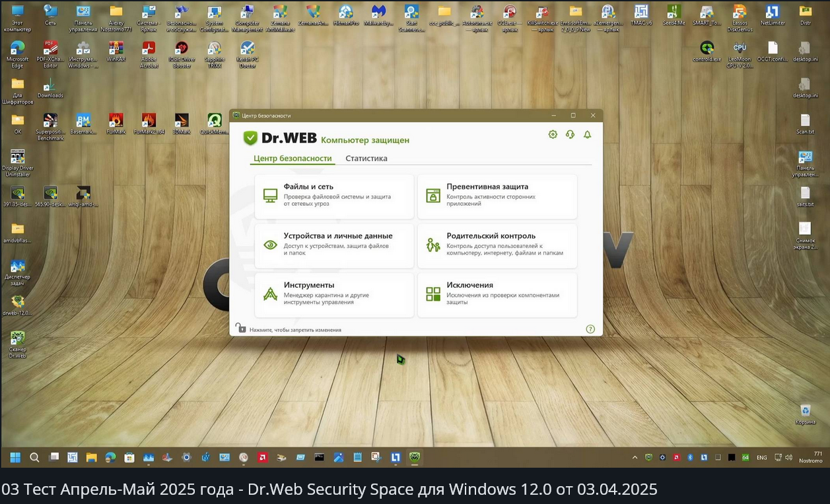Image resolution: width=830 pixels, height=504 pixels.
Task: Select Eassos DiskGenius desktop icon
Action: tap(740, 18)
